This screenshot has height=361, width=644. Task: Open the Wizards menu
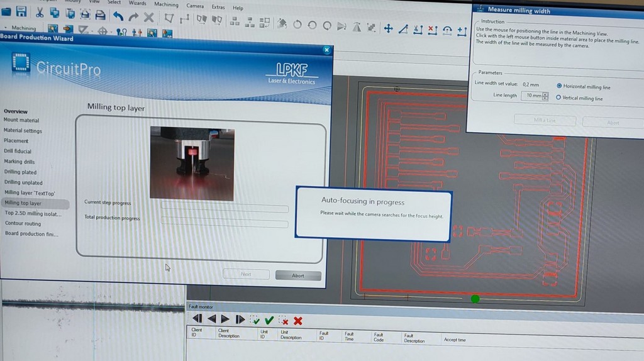point(137,3)
